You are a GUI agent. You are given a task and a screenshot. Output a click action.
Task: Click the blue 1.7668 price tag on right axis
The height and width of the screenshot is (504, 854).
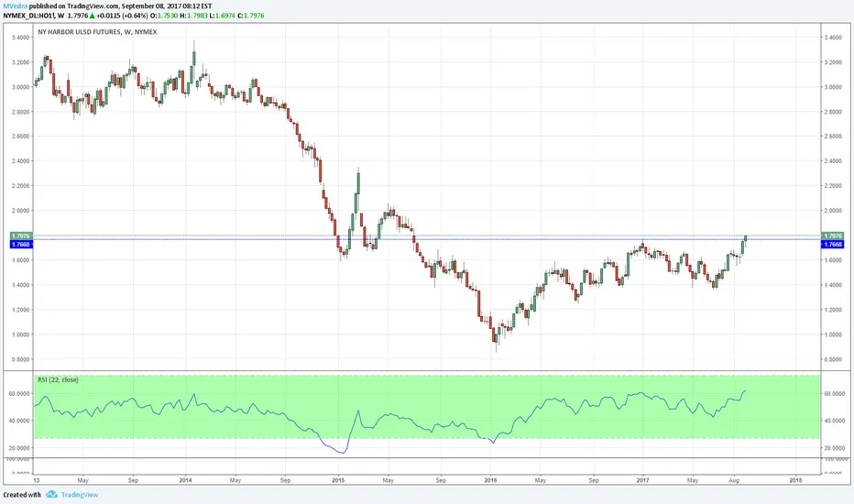point(833,245)
